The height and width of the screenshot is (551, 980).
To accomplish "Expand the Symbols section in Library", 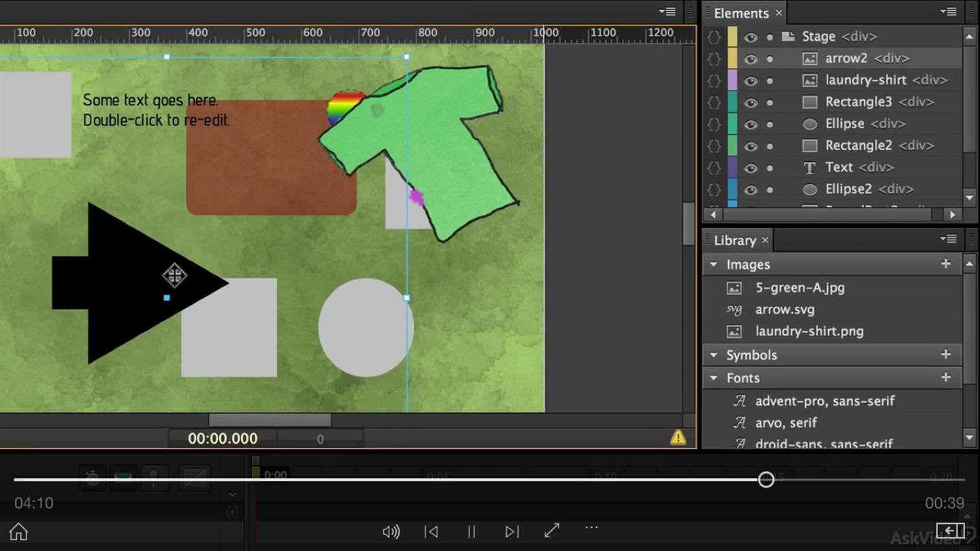I will pos(714,355).
